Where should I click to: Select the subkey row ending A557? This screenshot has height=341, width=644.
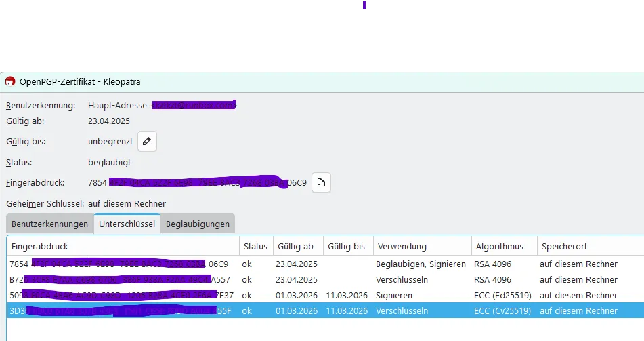click(x=326, y=280)
